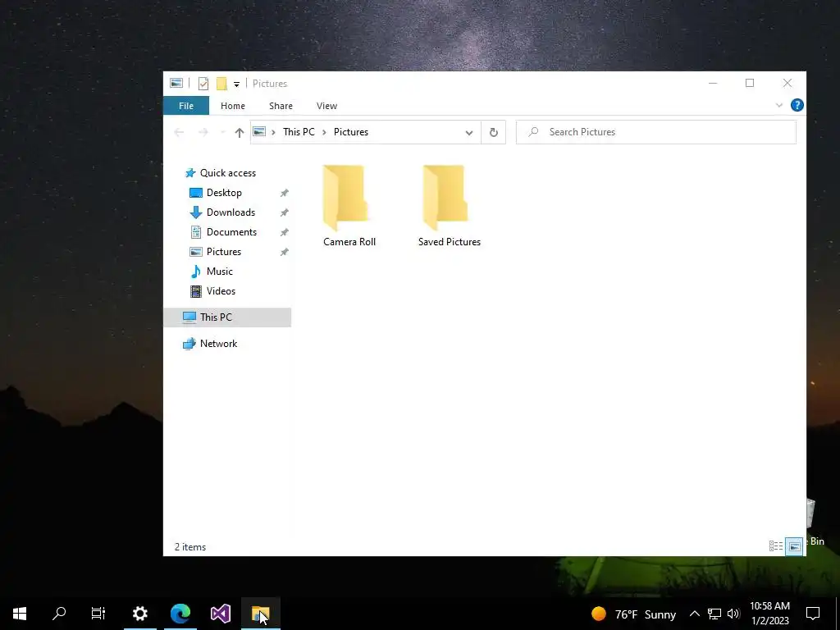Screen dimensions: 840x630
Task: Go up one level with the Up arrow
Action: click(x=239, y=132)
